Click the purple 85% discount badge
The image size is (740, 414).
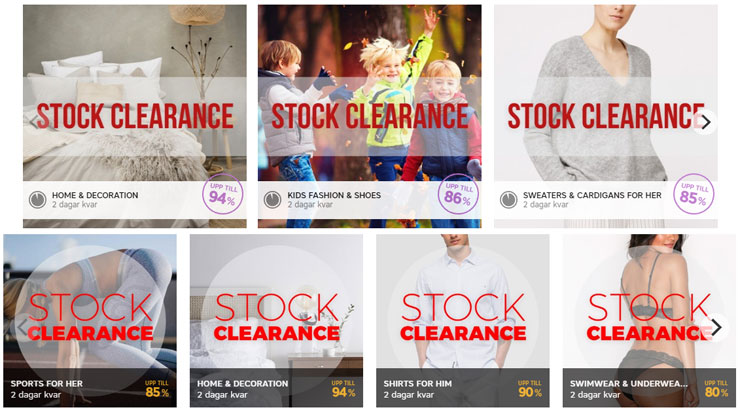pos(693,194)
